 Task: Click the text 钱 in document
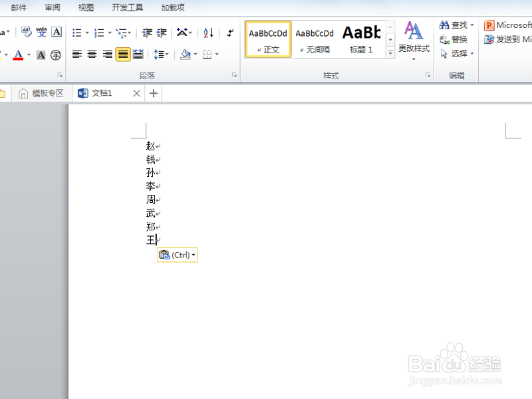pyautogui.click(x=150, y=159)
